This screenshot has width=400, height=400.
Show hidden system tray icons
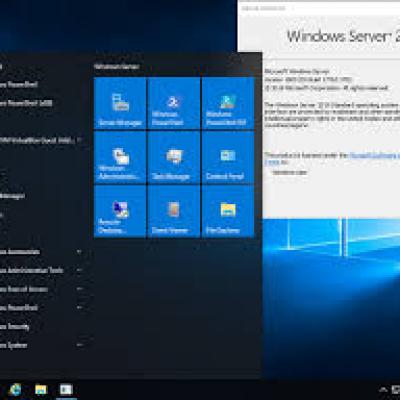point(383,389)
